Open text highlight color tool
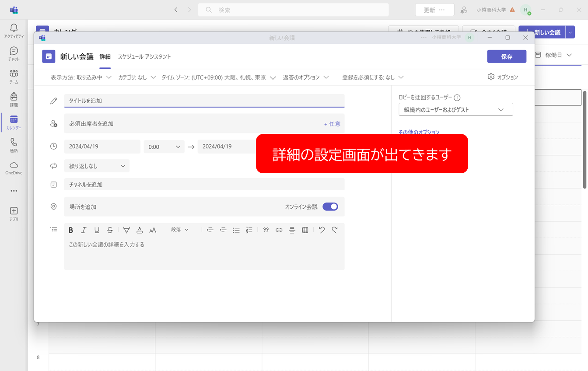Image resolution: width=588 pixels, height=371 pixels. [x=126, y=230]
